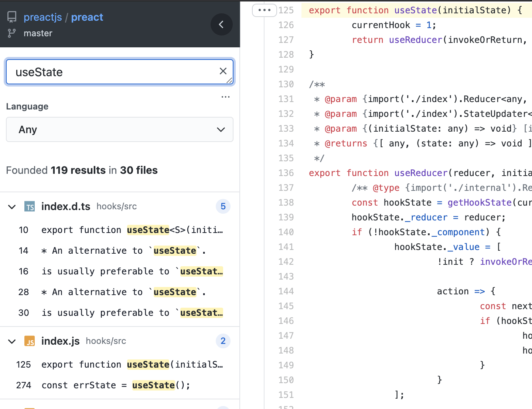Click the branch icon next to master
532x409 pixels.
[x=11, y=33]
